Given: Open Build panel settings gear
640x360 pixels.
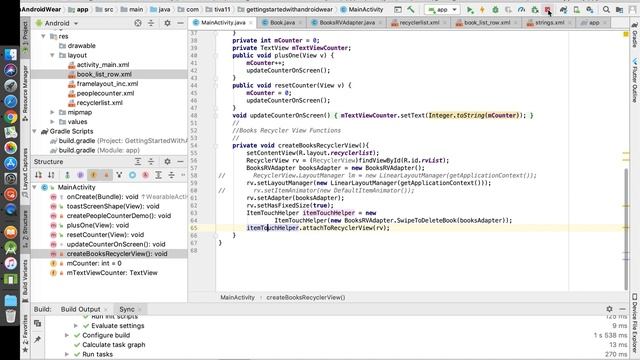Looking at the screenshot, I should coord(609,309).
